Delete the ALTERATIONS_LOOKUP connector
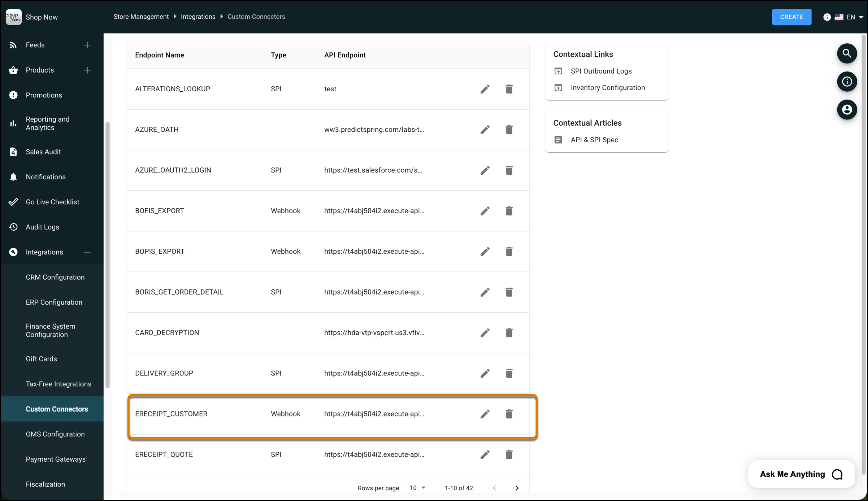The image size is (868, 501). [509, 89]
